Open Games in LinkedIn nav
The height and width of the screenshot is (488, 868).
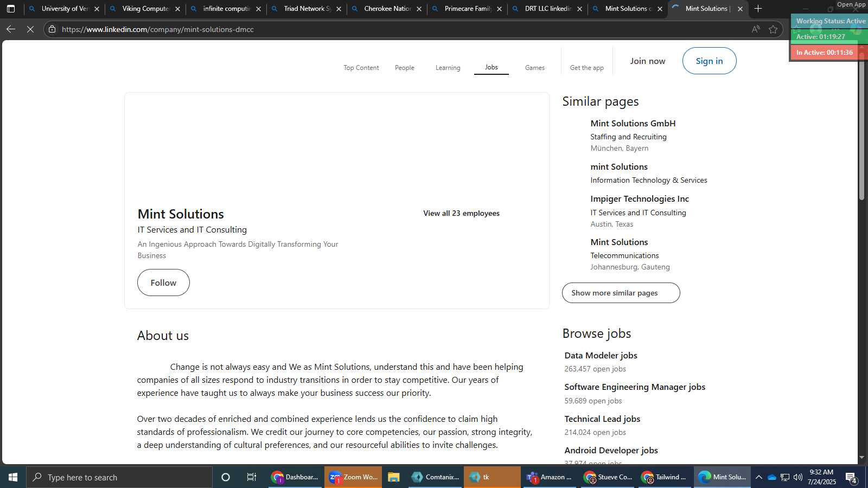(534, 68)
